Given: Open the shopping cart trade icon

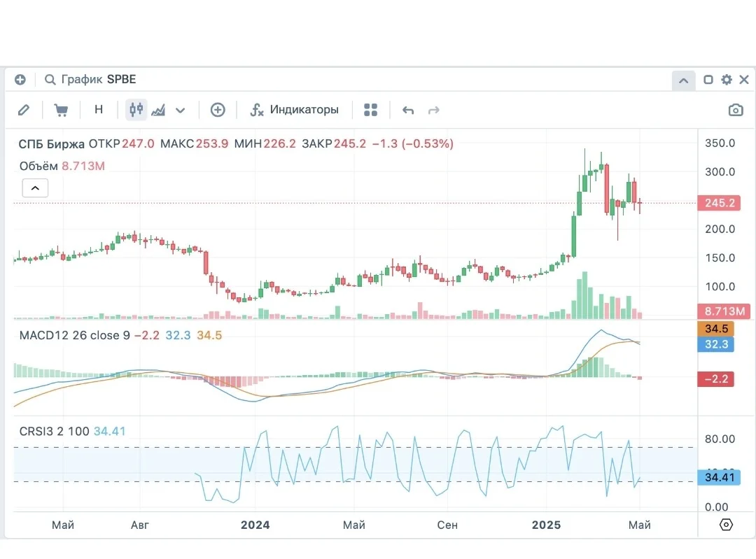Looking at the screenshot, I should point(61,110).
